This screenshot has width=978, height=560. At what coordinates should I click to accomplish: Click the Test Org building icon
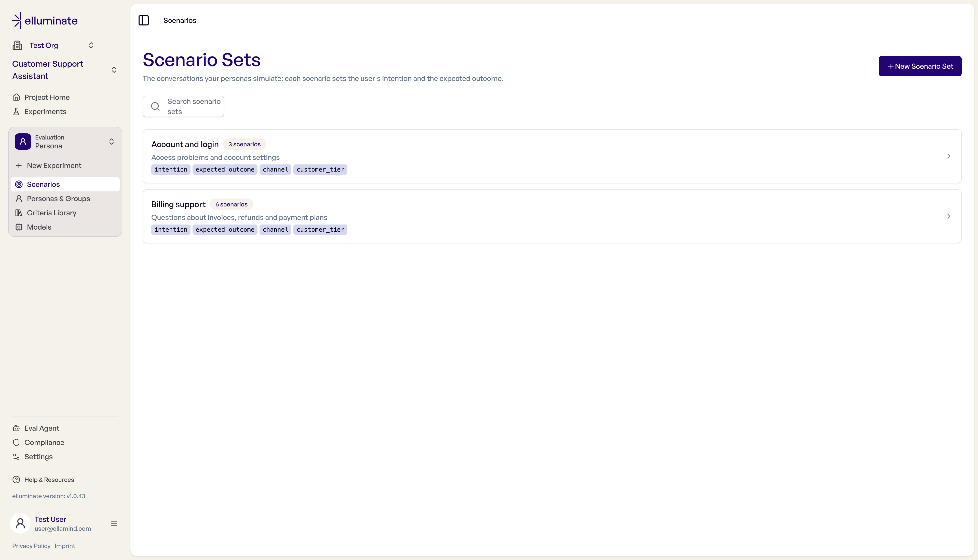[x=17, y=45]
